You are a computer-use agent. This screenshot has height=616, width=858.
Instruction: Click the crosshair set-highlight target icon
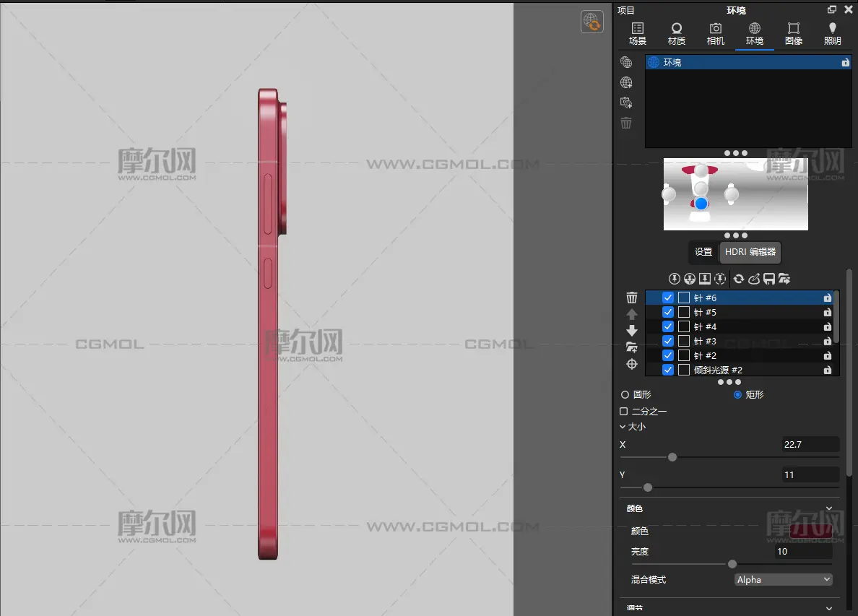tap(632, 364)
